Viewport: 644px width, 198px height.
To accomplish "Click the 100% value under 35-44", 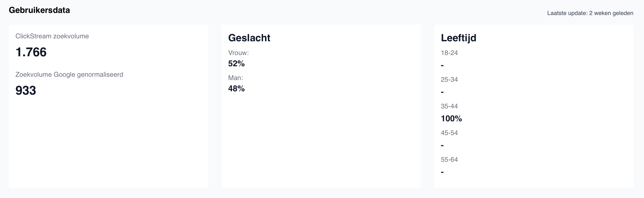I will 451,118.
